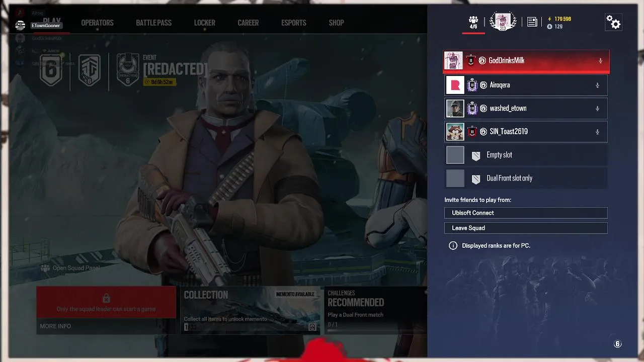Click the MEMENTO AVAILABLE tag
This screenshot has width=644, height=362.
tap(295, 294)
